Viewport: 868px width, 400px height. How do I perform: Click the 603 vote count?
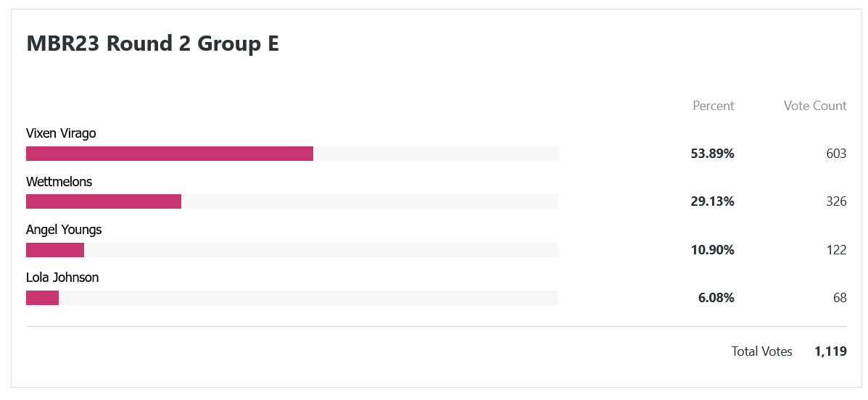[x=836, y=154]
